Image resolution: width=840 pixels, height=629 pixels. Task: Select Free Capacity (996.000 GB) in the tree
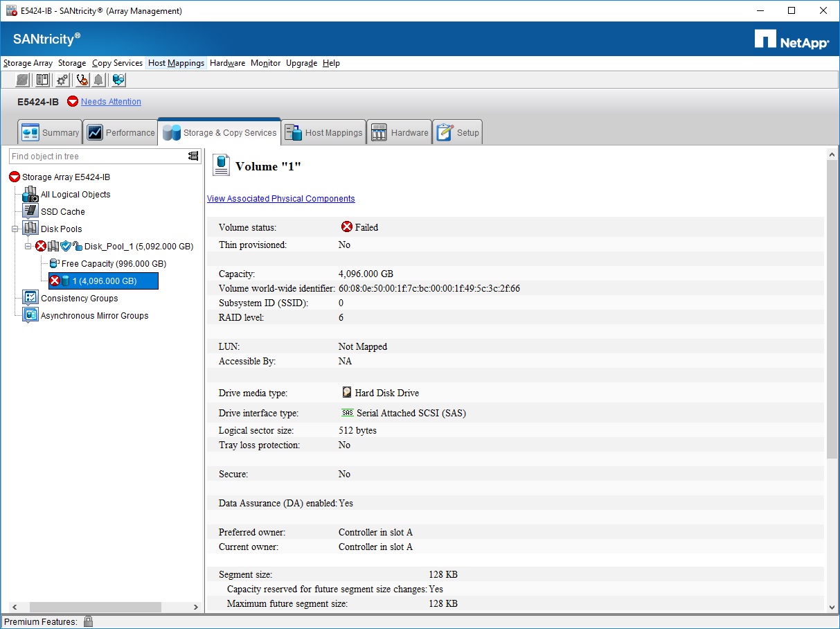tap(109, 263)
